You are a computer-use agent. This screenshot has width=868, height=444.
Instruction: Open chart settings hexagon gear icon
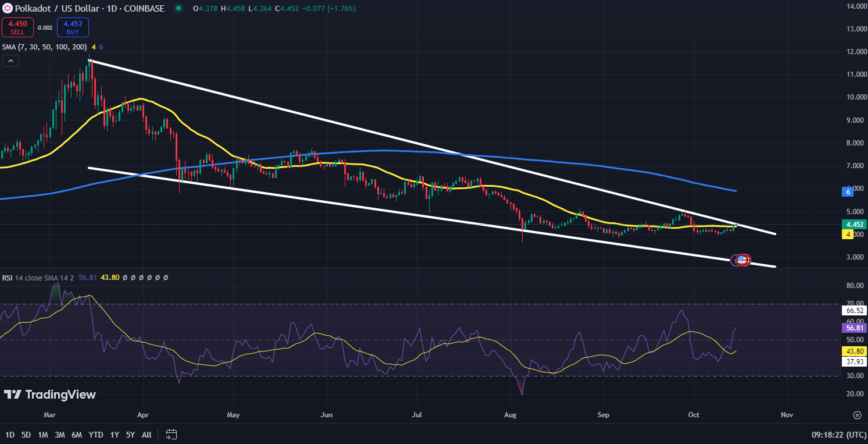[857, 415]
